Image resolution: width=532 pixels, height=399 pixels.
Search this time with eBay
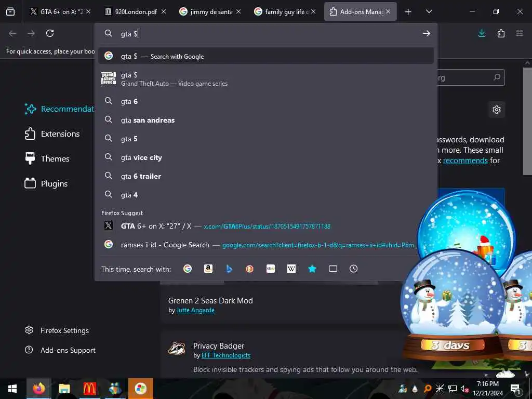tap(270, 269)
